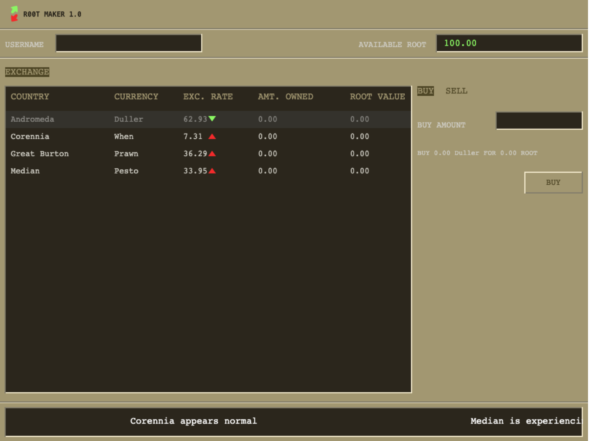Click the green down arrow beside 62.93
The width and height of the screenshot is (590, 441).
212,119
